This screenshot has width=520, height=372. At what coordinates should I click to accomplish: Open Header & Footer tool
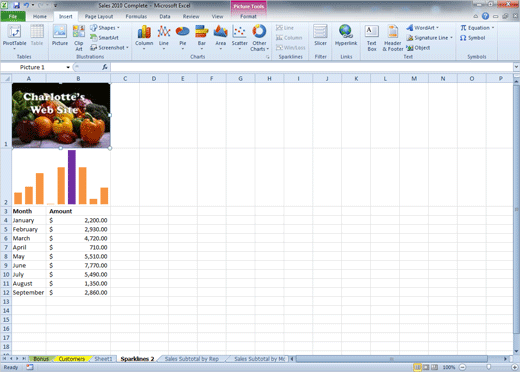[x=393, y=38]
